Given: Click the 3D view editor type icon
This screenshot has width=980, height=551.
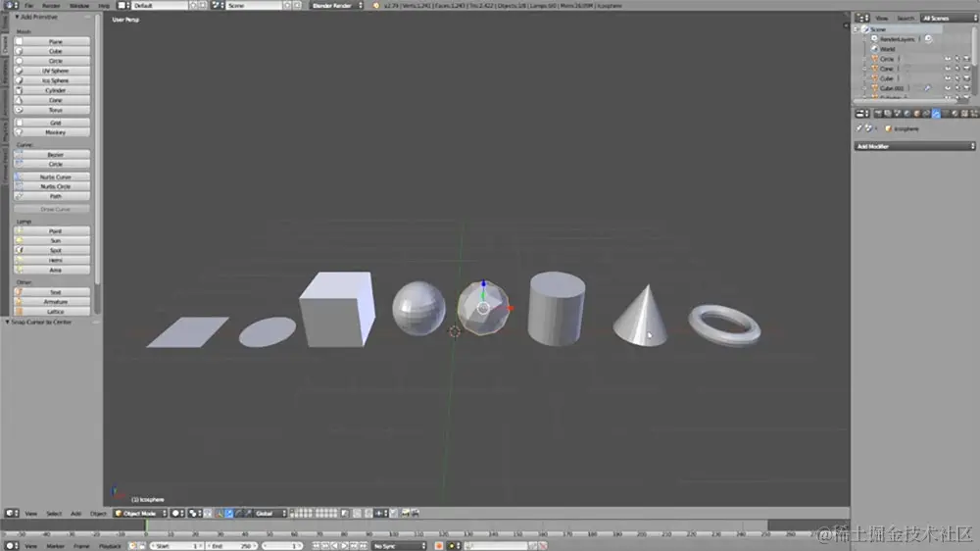Looking at the screenshot, I should (x=12, y=514).
